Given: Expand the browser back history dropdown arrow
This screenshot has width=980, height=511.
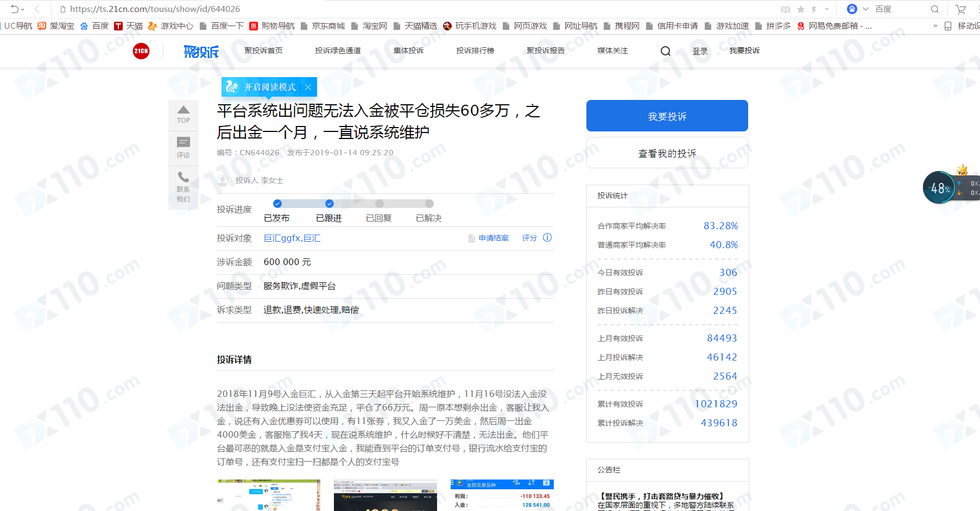Looking at the screenshot, I should pyautogui.click(x=23, y=9).
